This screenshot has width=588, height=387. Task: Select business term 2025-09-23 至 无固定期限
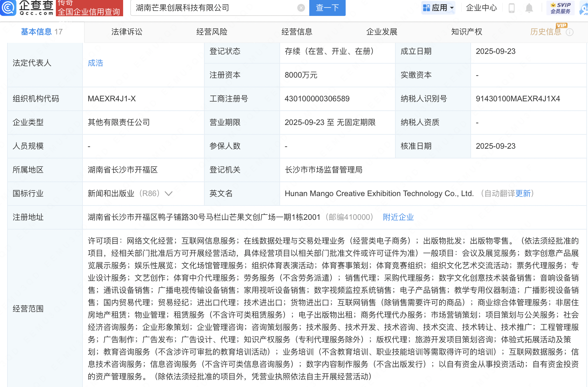[330, 122]
